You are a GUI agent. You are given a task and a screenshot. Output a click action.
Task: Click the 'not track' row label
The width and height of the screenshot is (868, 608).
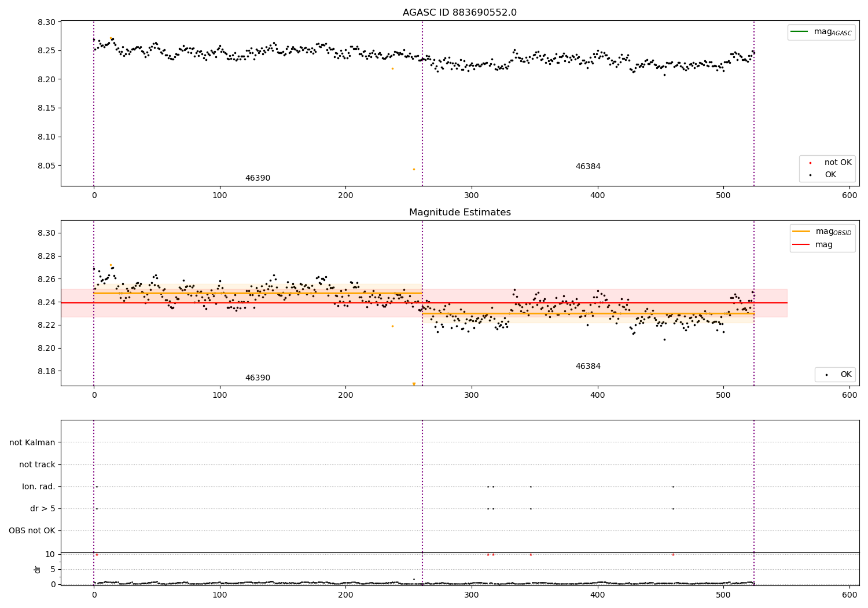37,464
